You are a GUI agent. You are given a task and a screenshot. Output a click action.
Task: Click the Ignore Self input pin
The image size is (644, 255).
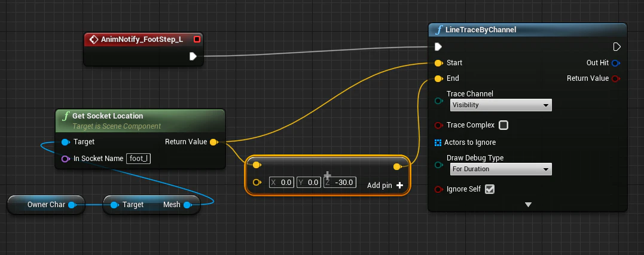click(x=439, y=189)
